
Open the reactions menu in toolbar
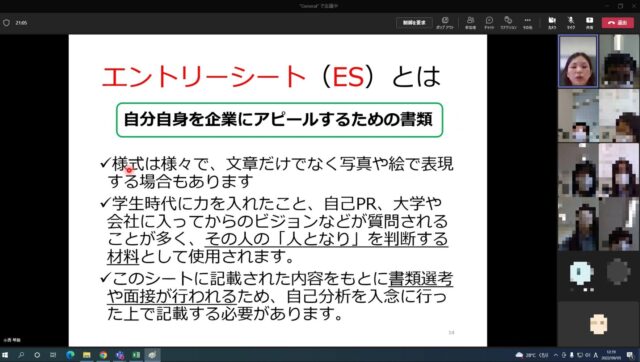tap(508, 22)
